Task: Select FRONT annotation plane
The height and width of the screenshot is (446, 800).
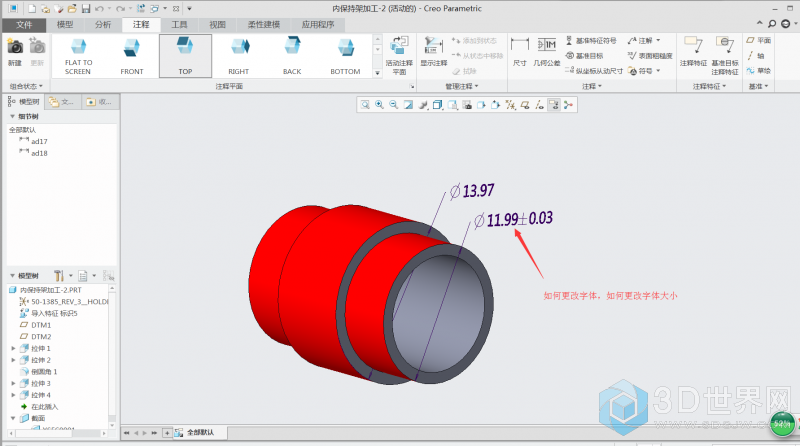Action: (x=132, y=56)
